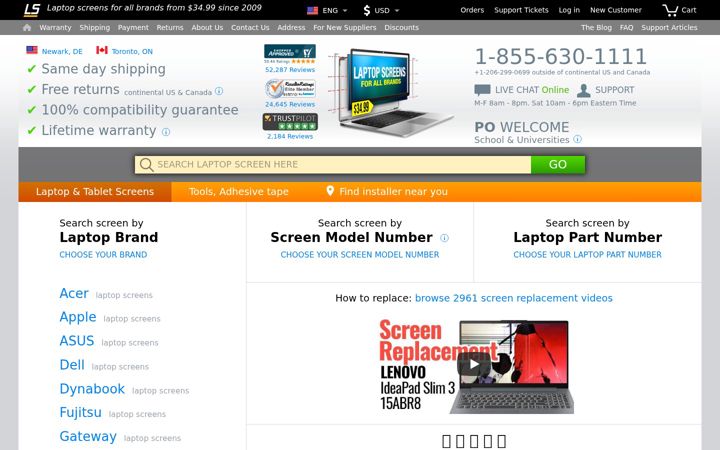Click the map pin installer icon

click(330, 191)
